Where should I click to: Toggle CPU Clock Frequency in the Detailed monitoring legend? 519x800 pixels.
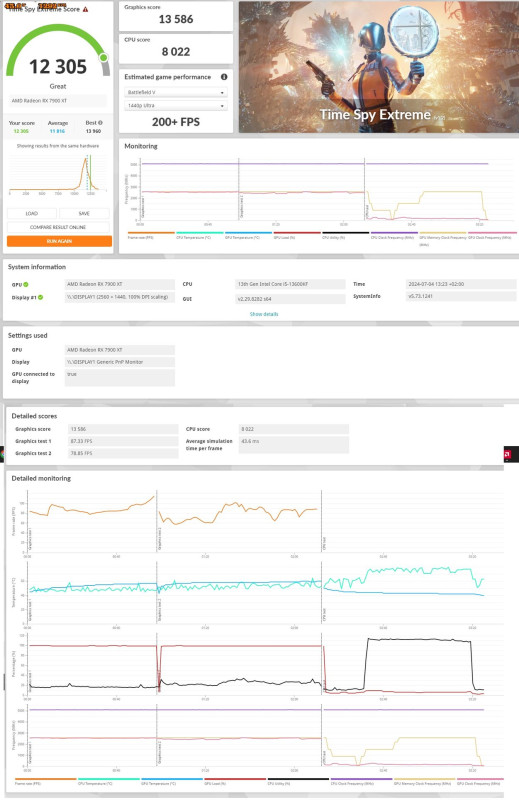click(361, 782)
